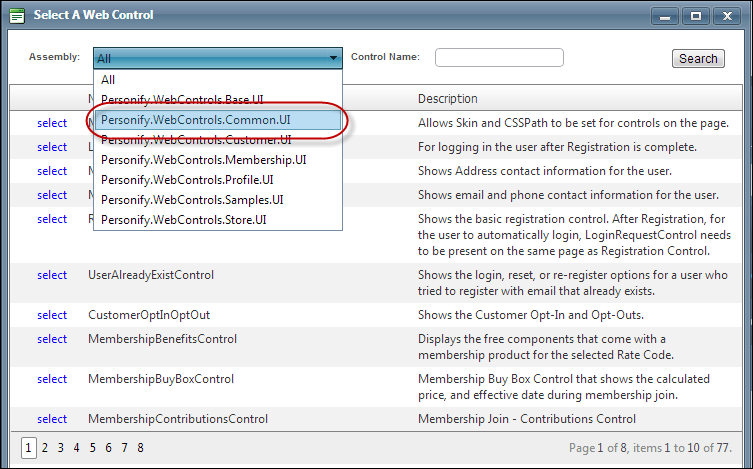
Task: Go to page 3 of results
Action: (x=61, y=448)
